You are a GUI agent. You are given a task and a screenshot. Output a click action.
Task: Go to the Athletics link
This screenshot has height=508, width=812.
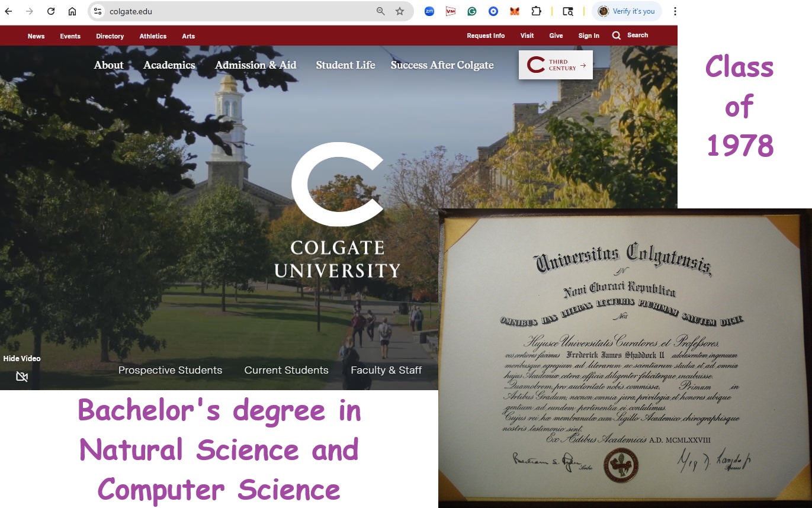(153, 36)
